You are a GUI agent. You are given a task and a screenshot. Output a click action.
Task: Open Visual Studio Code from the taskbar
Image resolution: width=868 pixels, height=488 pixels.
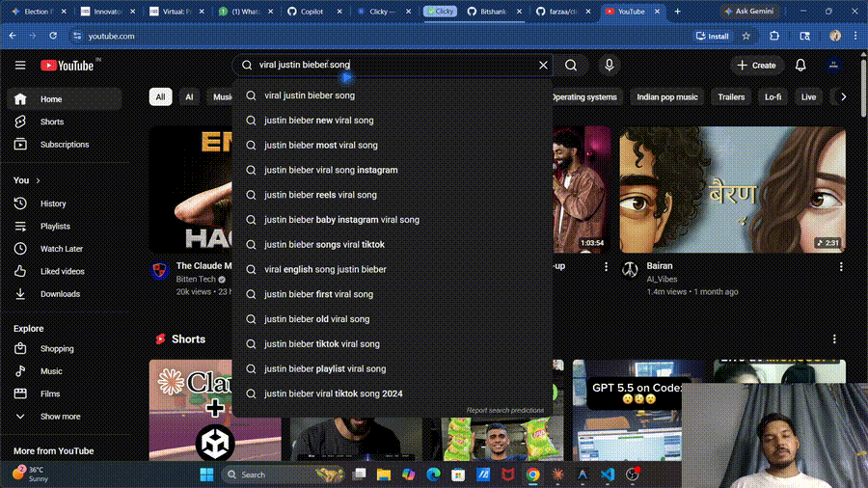[x=608, y=474]
